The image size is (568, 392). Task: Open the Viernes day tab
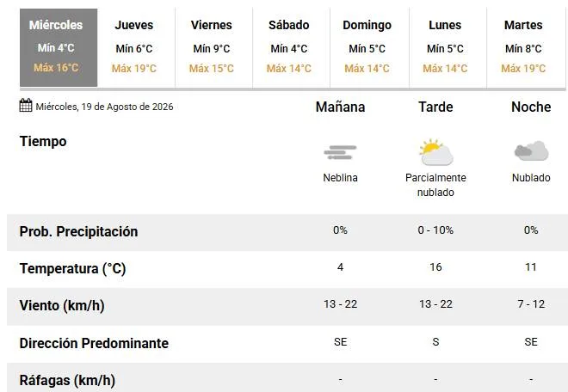tap(213, 48)
